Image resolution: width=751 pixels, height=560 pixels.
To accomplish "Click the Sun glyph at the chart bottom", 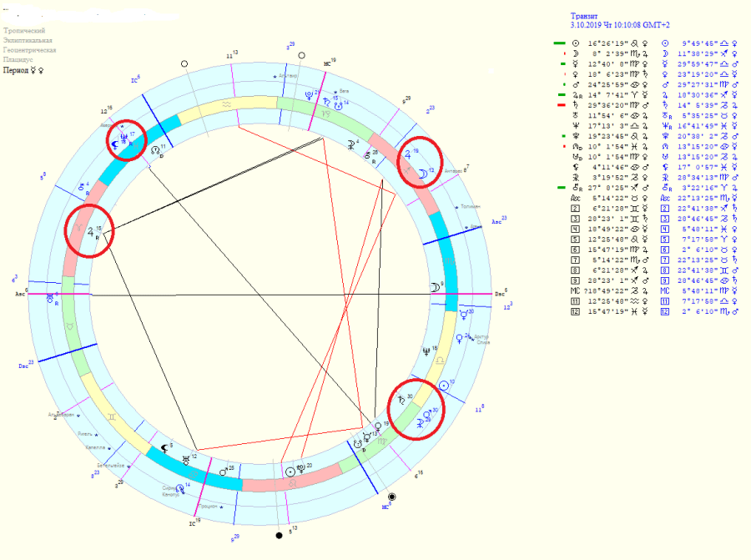I will click(290, 472).
